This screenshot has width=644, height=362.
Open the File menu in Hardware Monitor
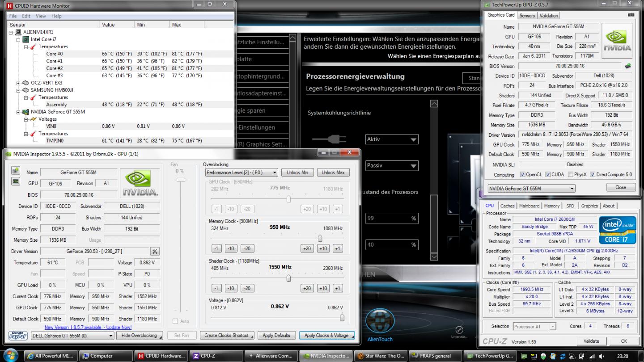point(13,16)
